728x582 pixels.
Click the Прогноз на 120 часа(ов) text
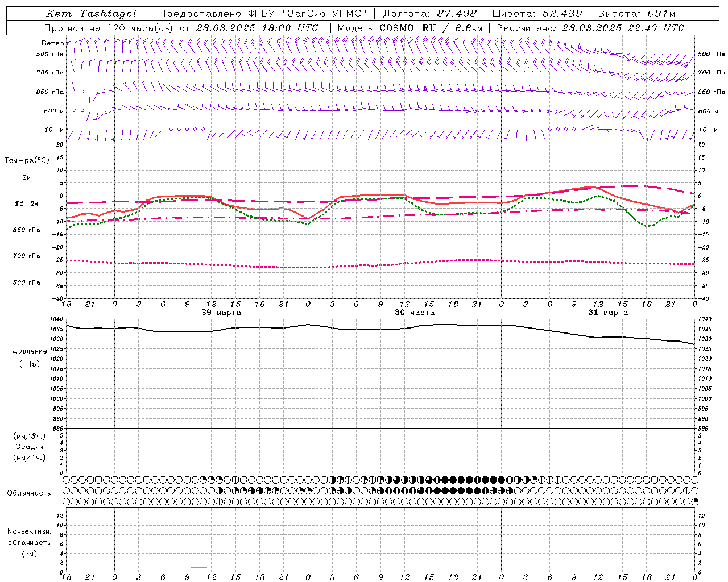coord(110,28)
